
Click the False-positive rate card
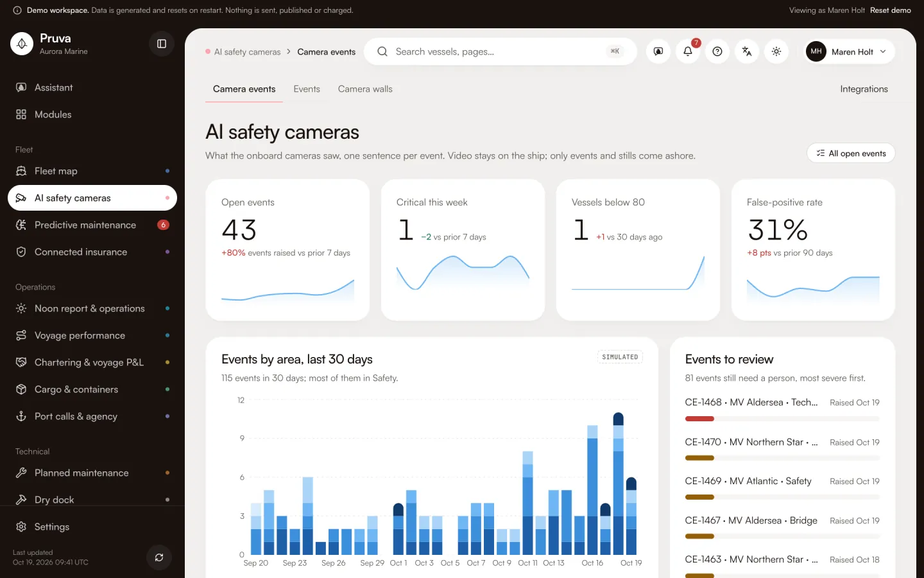(x=813, y=250)
